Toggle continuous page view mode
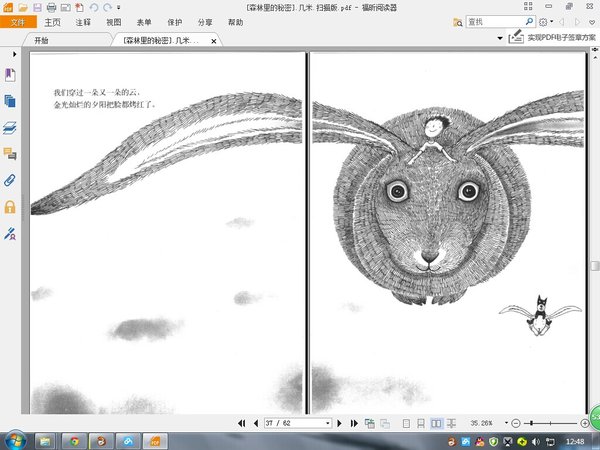The image size is (600, 450). (420, 423)
